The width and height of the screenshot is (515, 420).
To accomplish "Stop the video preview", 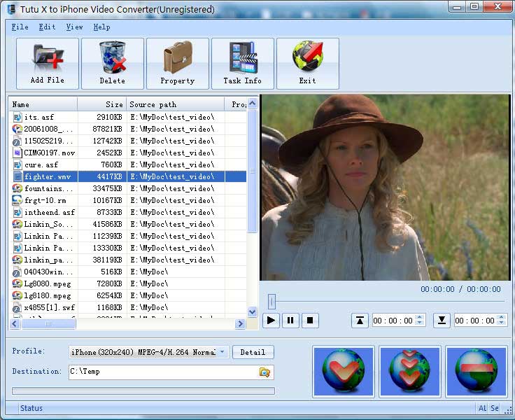I will (310, 320).
